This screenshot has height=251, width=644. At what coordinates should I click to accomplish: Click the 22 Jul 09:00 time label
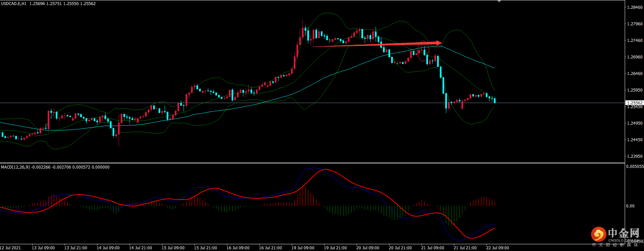tap(497, 248)
